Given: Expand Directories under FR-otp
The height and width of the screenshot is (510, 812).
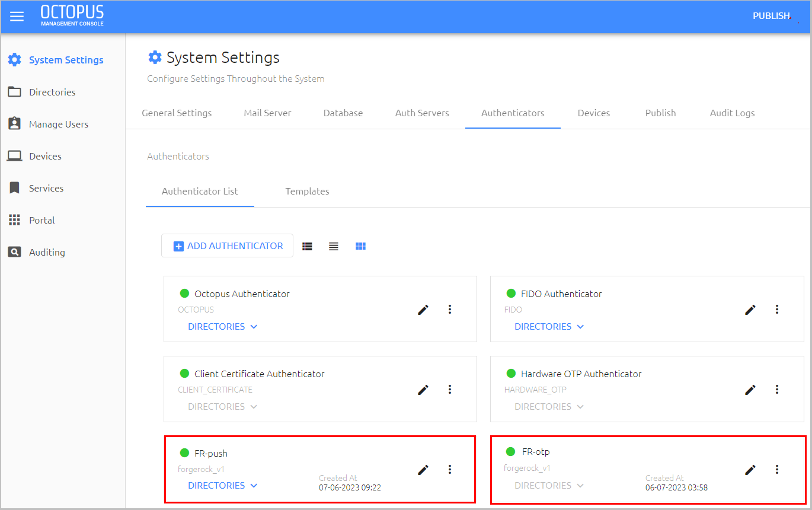Looking at the screenshot, I should coord(549,485).
